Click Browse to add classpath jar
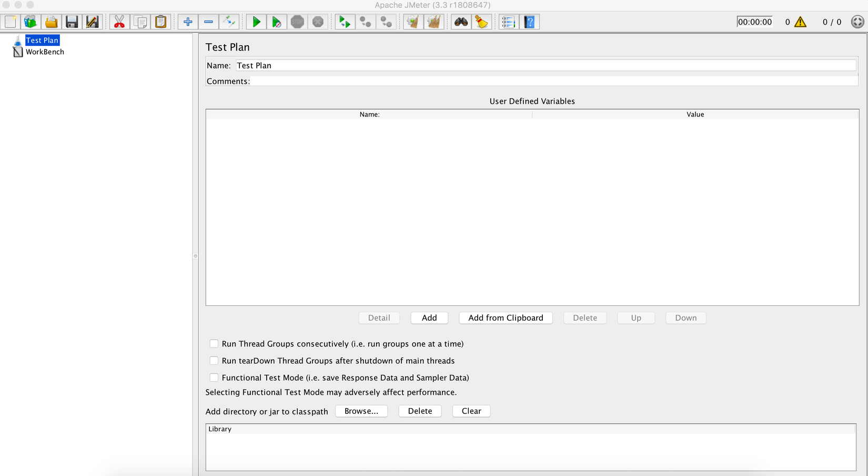Image resolution: width=868 pixels, height=476 pixels. tap(361, 411)
